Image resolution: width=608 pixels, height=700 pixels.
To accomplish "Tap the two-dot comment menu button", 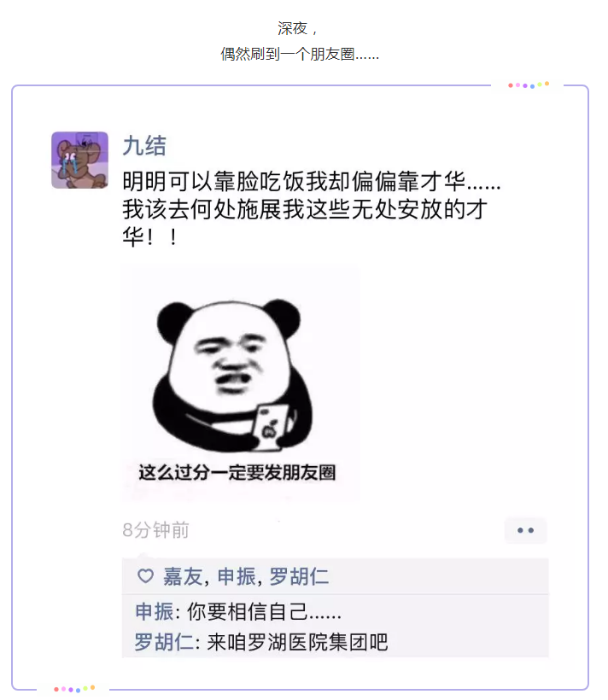I will click(525, 530).
